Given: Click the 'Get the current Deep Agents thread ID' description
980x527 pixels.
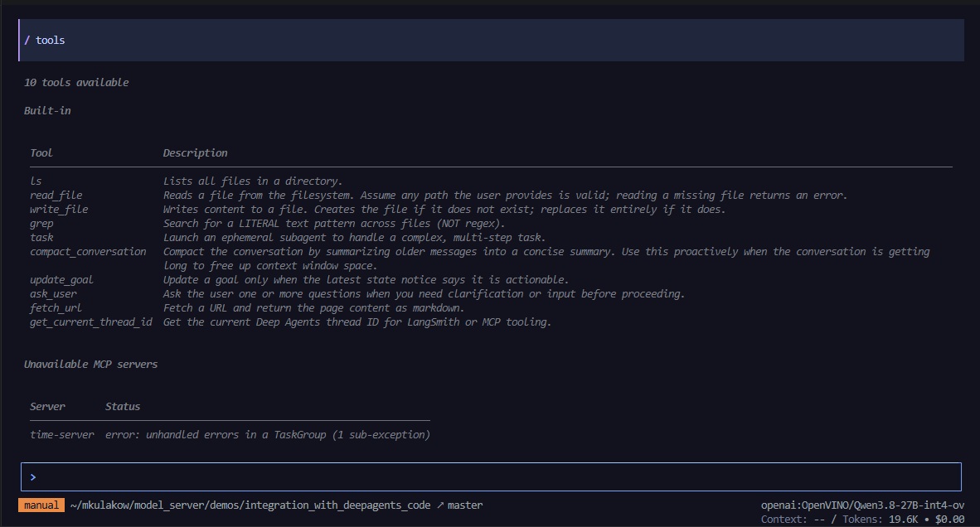Looking at the screenshot, I should pos(357,322).
